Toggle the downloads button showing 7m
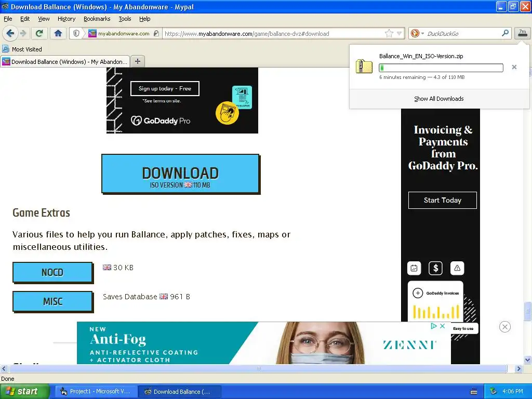 click(523, 33)
